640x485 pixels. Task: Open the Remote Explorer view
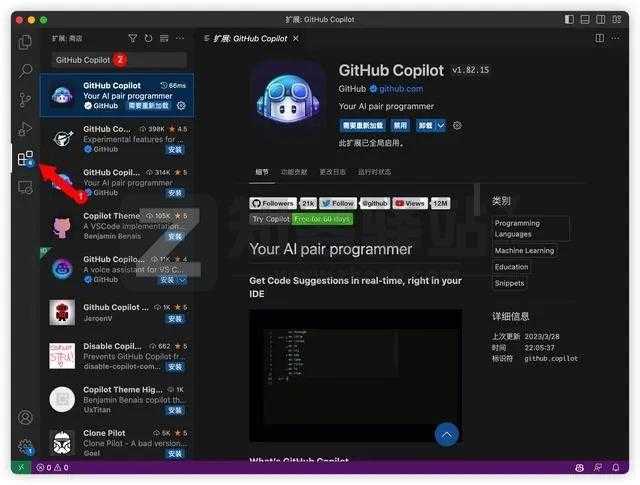pos(25,187)
